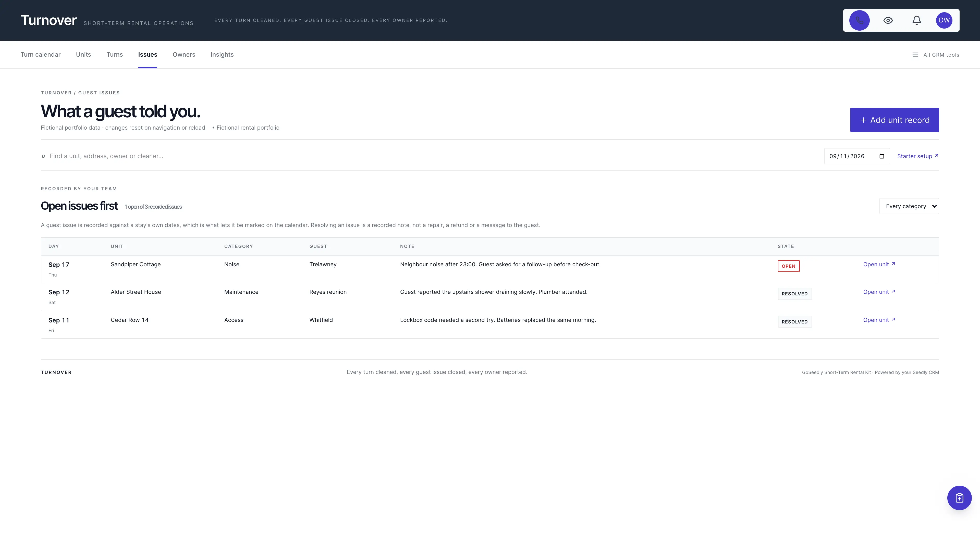
Task: Click the Add unit record button
Action: coord(895,120)
